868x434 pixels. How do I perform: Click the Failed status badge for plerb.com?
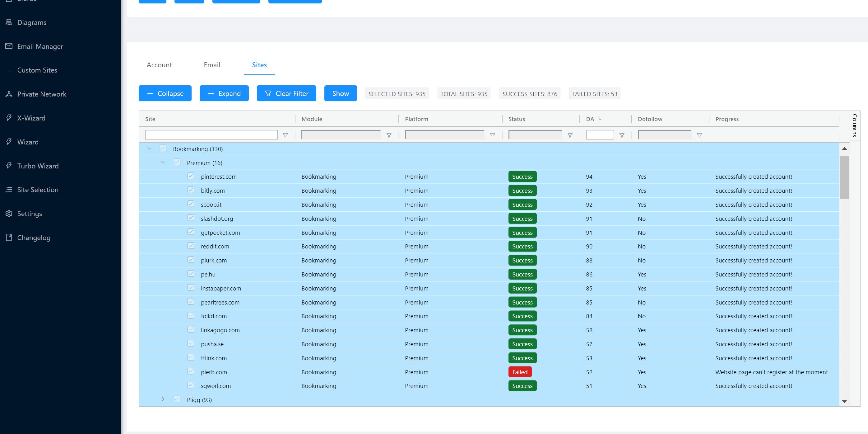point(520,372)
